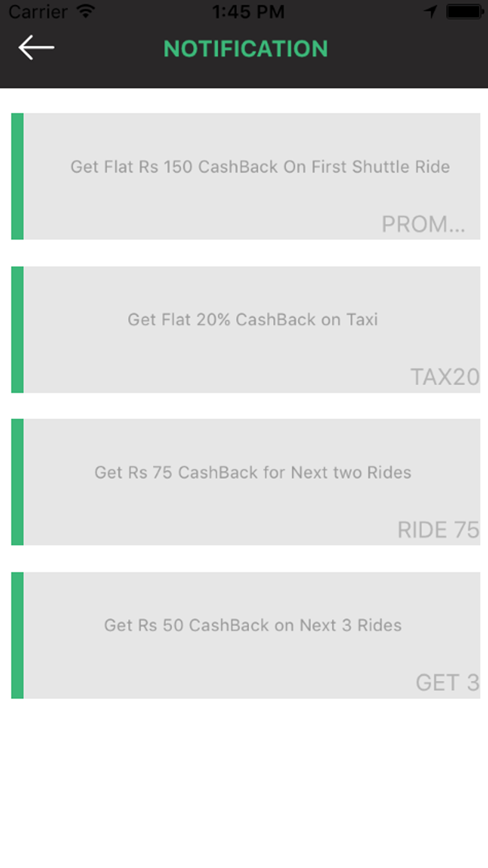Tap green bar of the Shuttle Ride card
Screen dimensions: 488x868
coord(18,176)
